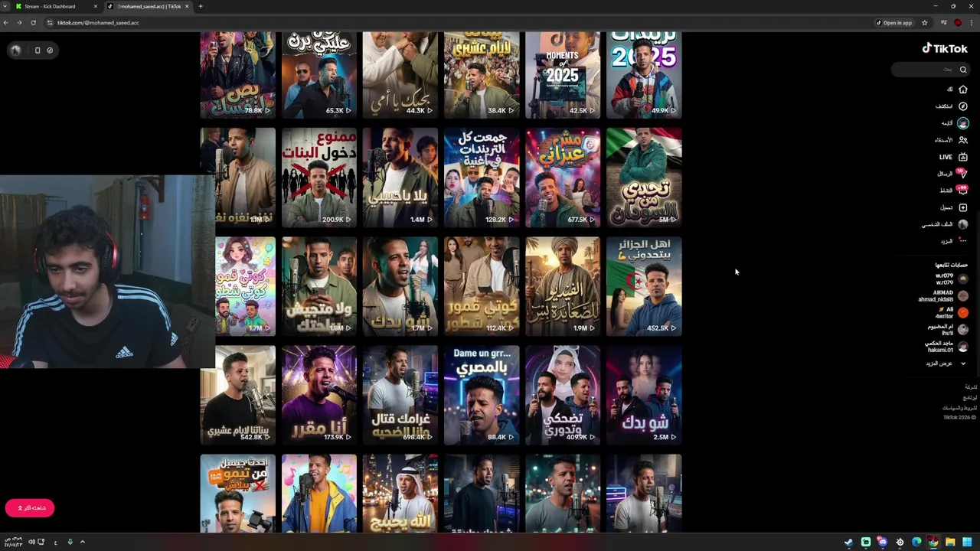Click the Upload plus icon in the sidebar
The image size is (980, 551).
[x=963, y=207]
